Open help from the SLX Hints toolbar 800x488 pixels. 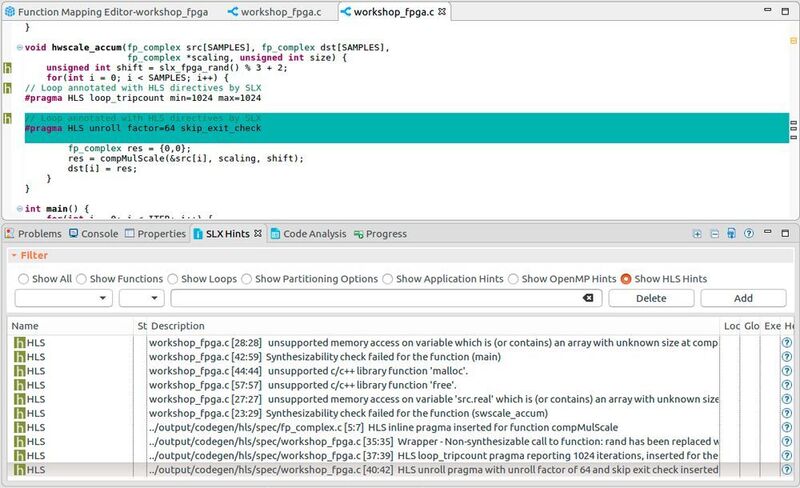748,233
